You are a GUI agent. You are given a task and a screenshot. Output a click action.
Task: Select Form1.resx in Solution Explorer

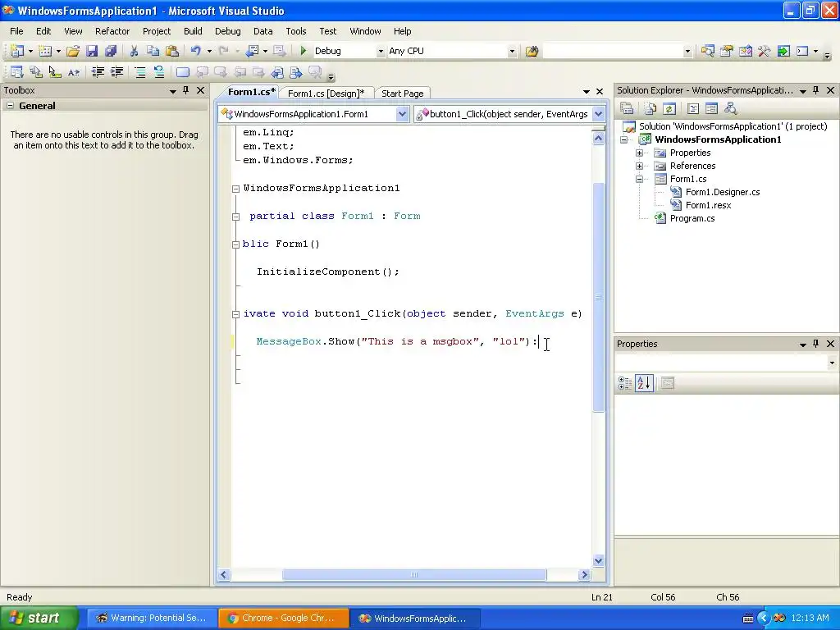point(708,205)
